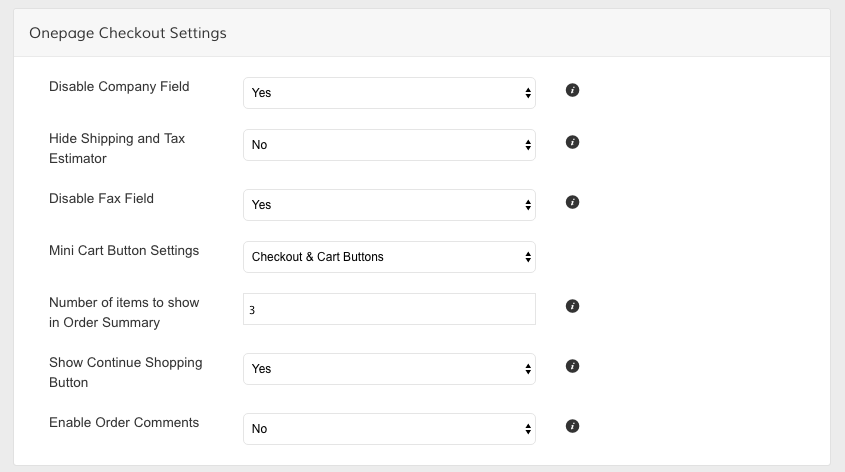The width and height of the screenshot is (845, 472).
Task: Click the Show Continue Shopping Button label
Action: click(x=125, y=371)
